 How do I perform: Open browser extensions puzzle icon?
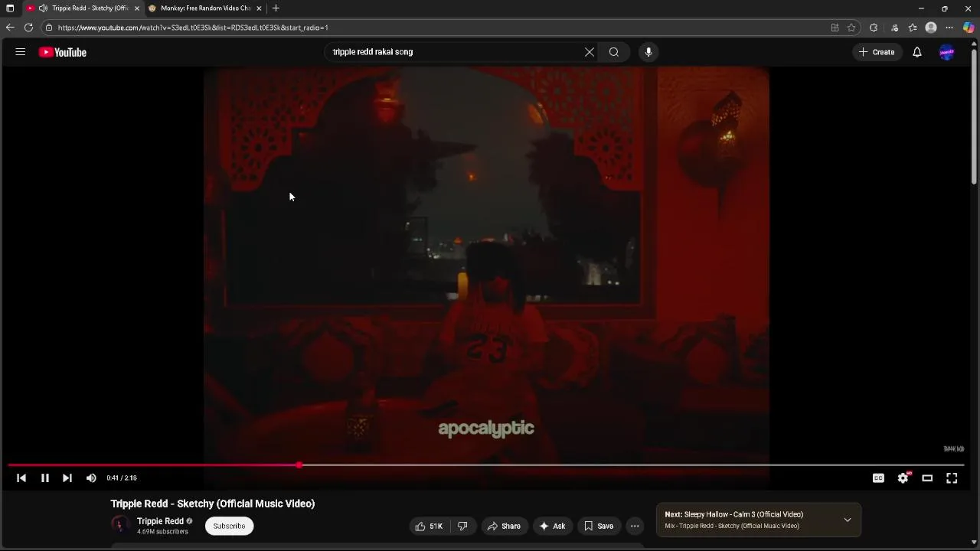tap(874, 28)
